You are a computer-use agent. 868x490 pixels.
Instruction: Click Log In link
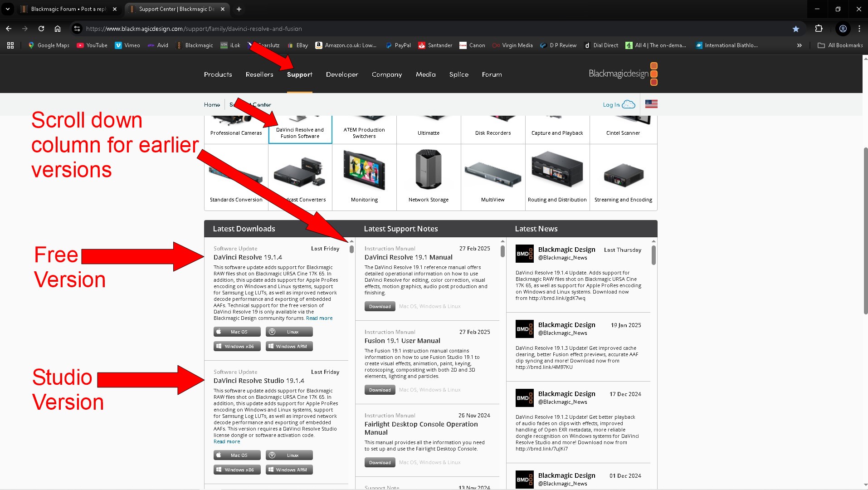click(619, 105)
